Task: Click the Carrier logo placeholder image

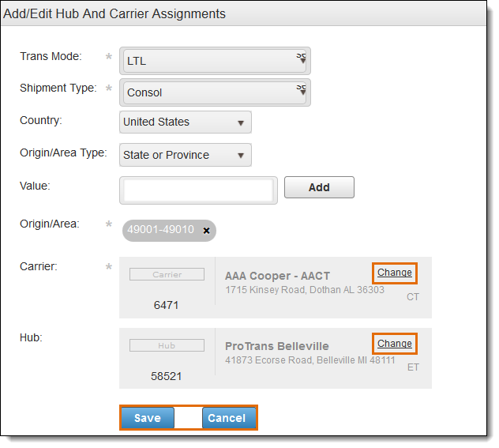Action: pyautogui.click(x=167, y=275)
